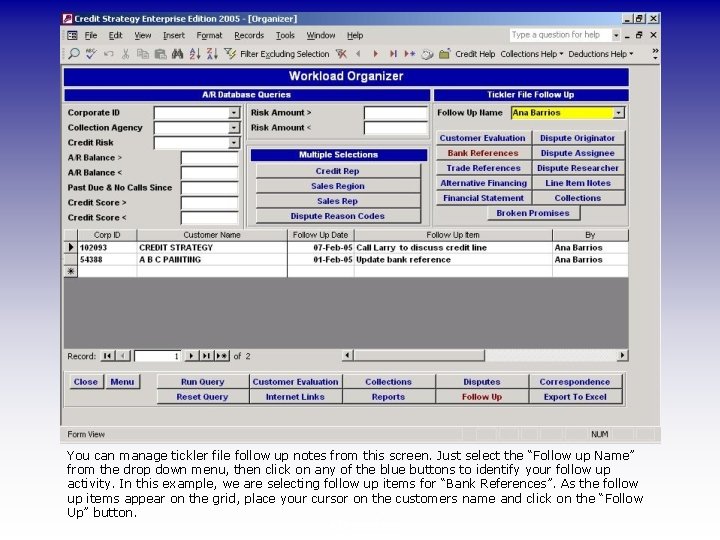Viewport: 720px width, 540px height.
Task: Open the Records menu
Action: (x=249, y=35)
